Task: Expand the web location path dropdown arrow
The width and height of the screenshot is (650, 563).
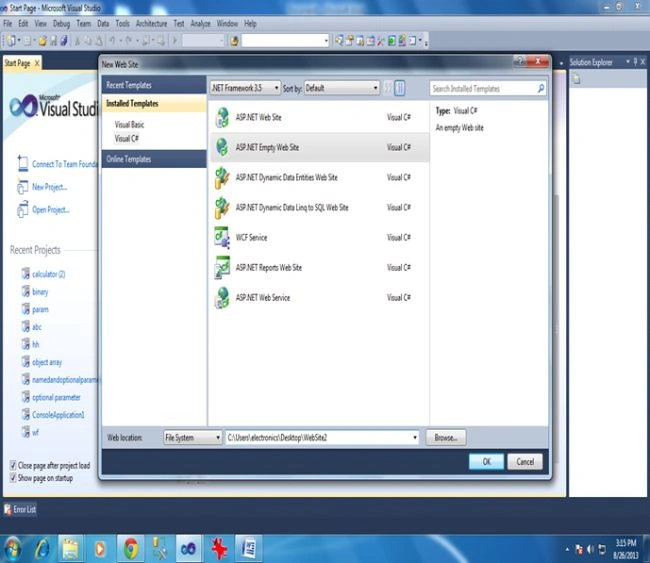Action: tap(415, 437)
